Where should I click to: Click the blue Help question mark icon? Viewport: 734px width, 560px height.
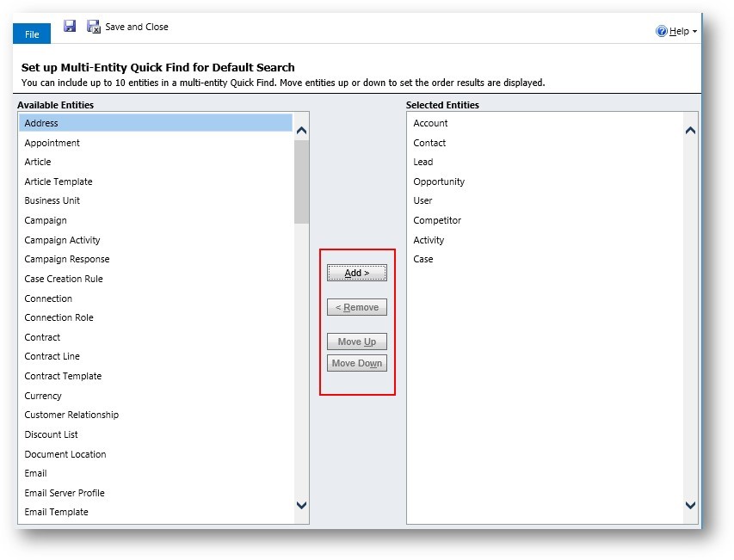click(x=662, y=31)
